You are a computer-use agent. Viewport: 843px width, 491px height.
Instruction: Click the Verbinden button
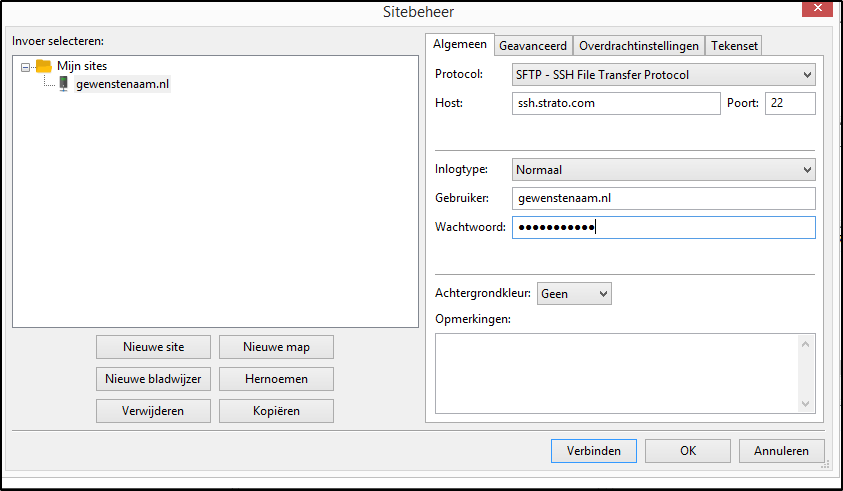click(x=593, y=451)
